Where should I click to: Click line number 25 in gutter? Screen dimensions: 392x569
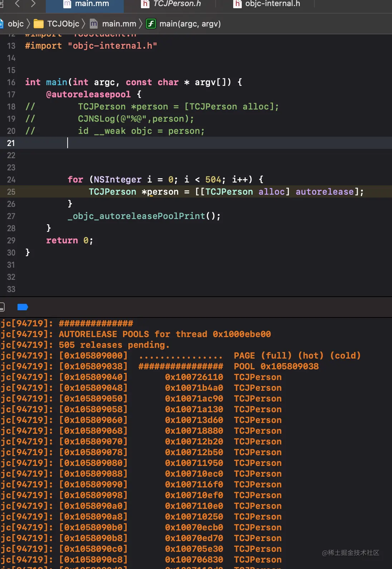(x=11, y=192)
